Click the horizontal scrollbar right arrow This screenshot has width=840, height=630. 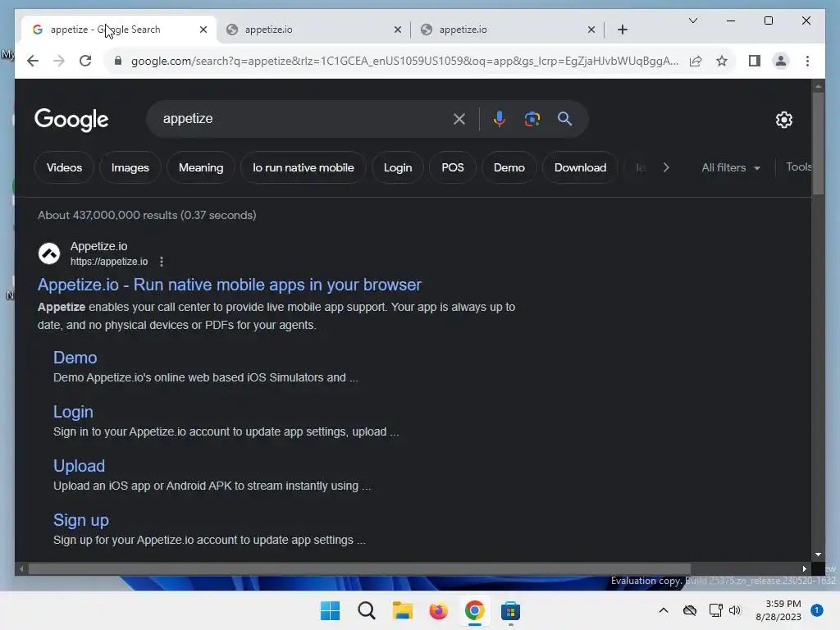(x=804, y=568)
